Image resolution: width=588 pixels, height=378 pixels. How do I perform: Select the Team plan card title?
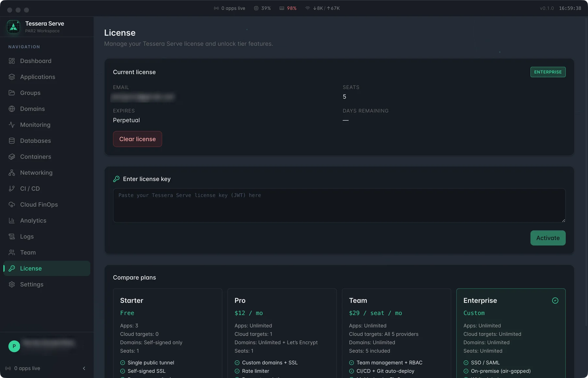358,301
